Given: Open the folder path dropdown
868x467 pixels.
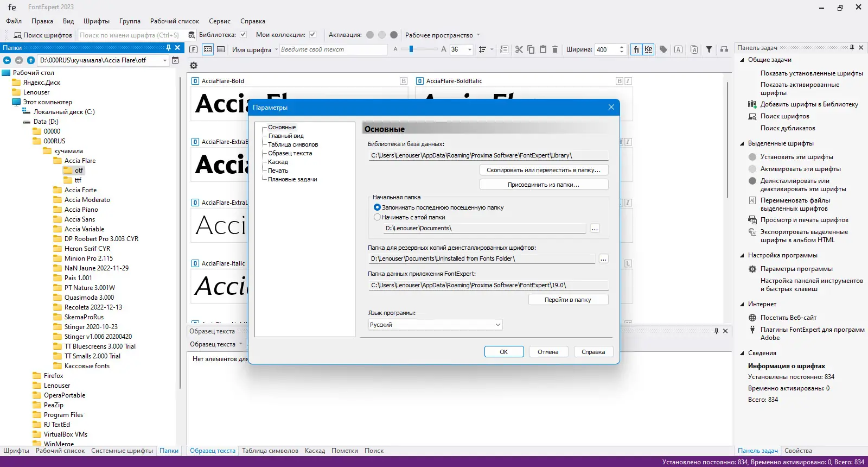Looking at the screenshot, I should (165, 60).
